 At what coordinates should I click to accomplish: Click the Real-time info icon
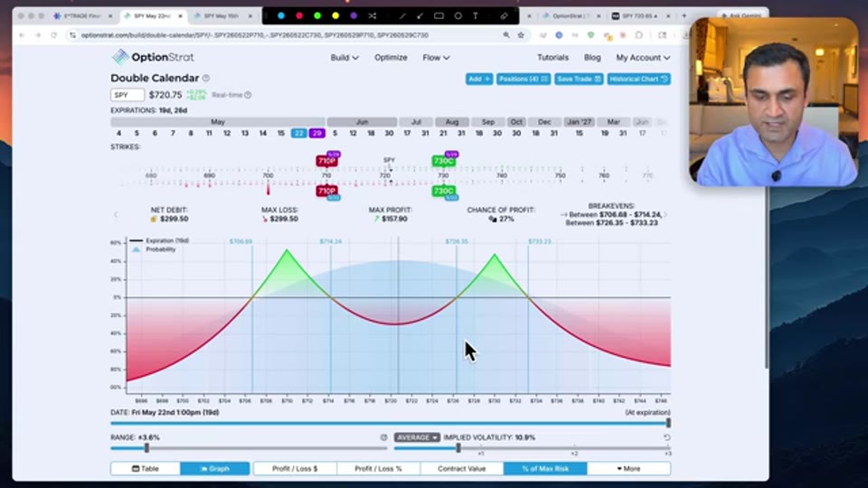click(248, 95)
